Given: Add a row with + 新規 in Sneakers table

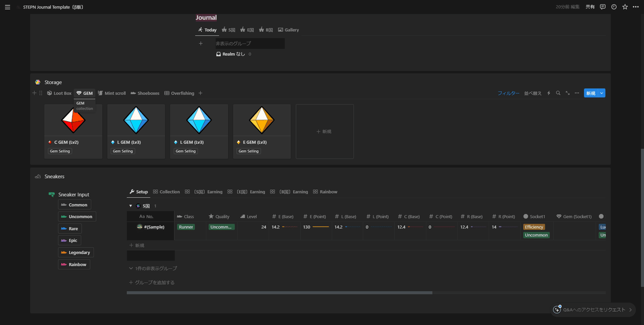Looking at the screenshot, I should (136, 245).
